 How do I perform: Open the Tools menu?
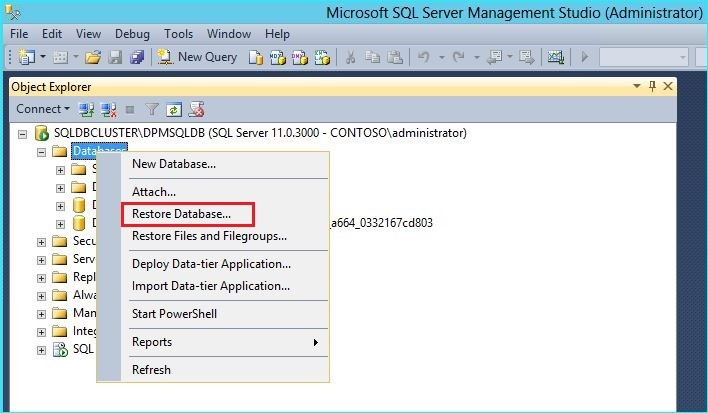178,34
